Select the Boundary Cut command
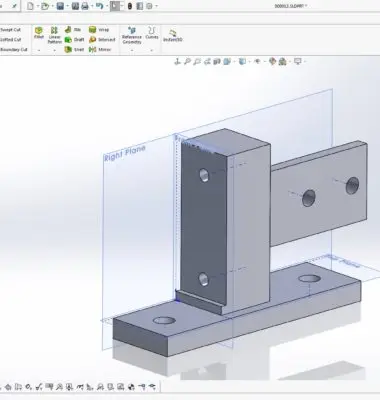The height and width of the screenshot is (400, 380). (x=14, y=50)
